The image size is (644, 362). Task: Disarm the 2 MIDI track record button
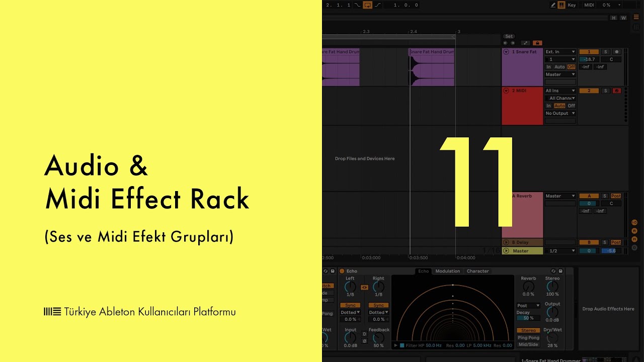click(617, 90)
